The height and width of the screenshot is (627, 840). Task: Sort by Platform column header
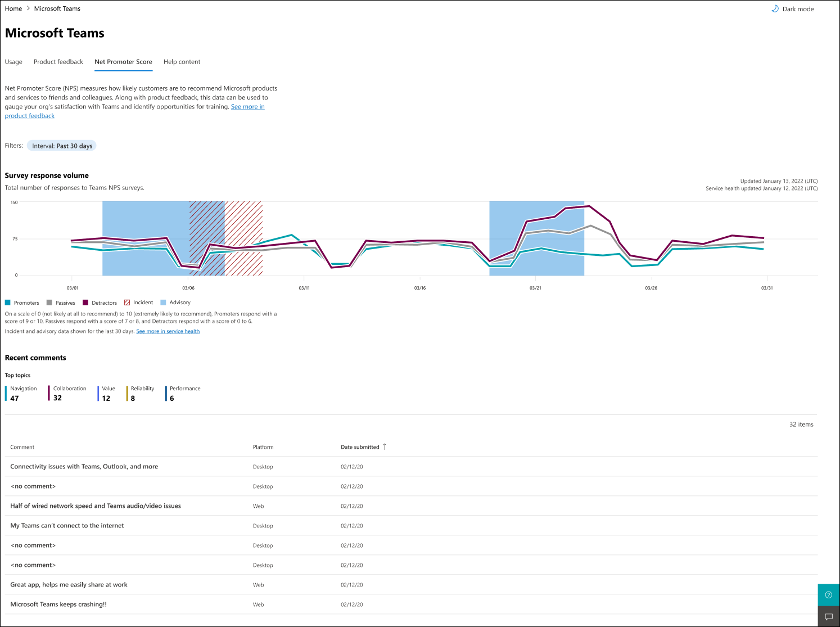click(263, 447)
